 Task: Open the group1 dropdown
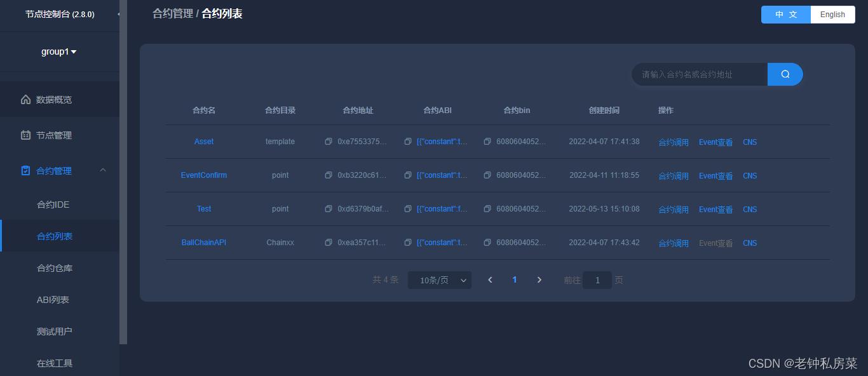point(59,52)
